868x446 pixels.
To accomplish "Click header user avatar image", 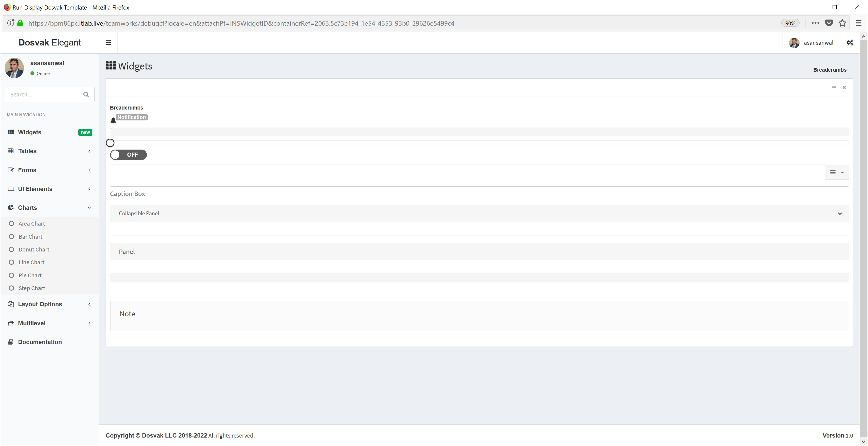I will (794, 43).
